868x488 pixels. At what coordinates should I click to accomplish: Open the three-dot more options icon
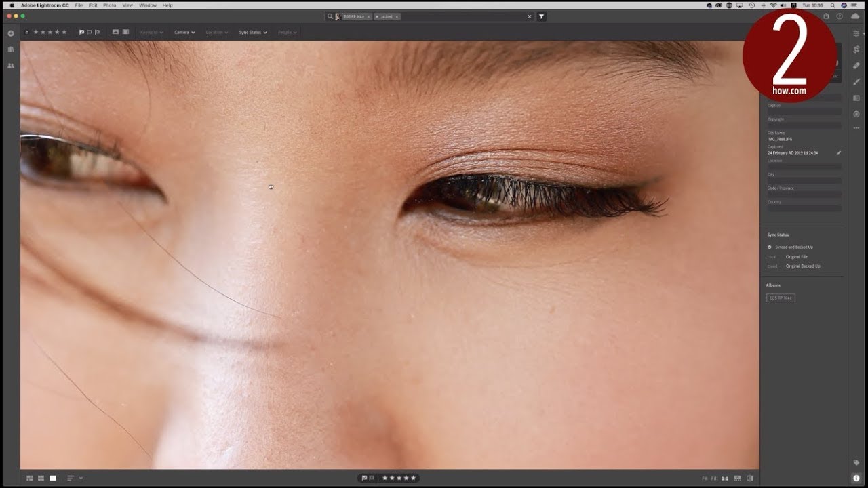[x=856, y=129]
